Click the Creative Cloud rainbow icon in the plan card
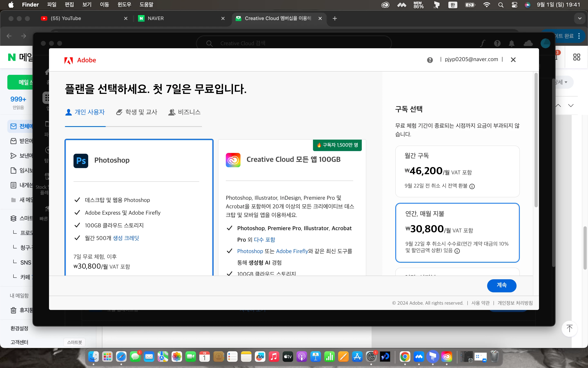Viewport: 588px width, 368px height. pos(233,160)
